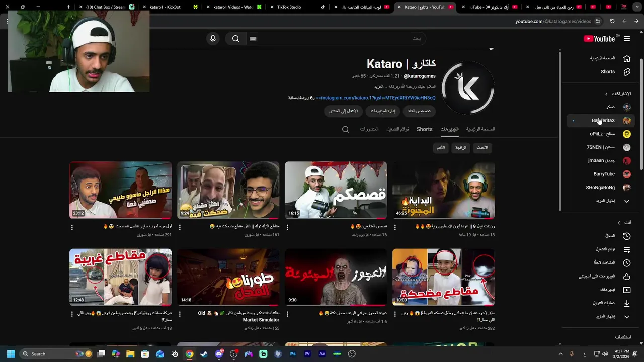Screen dimensions: 644x362
Task: Reload the page with the browser refresh icon
Action: coord(612,21)
